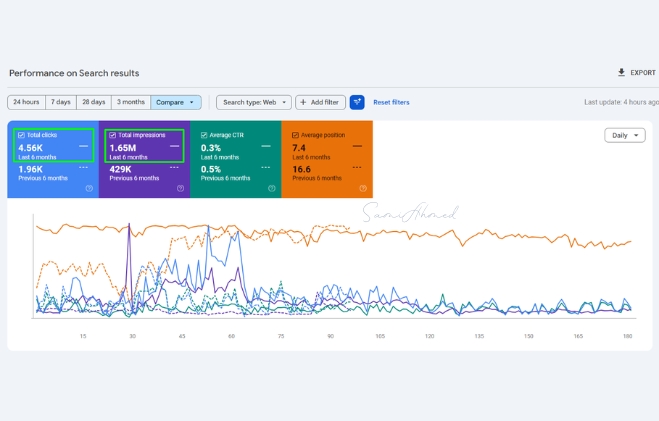Image resolution: width=659 pixels, height=421 pixels.
Task: Click the Reset filters link
Action: coord(391,102)
